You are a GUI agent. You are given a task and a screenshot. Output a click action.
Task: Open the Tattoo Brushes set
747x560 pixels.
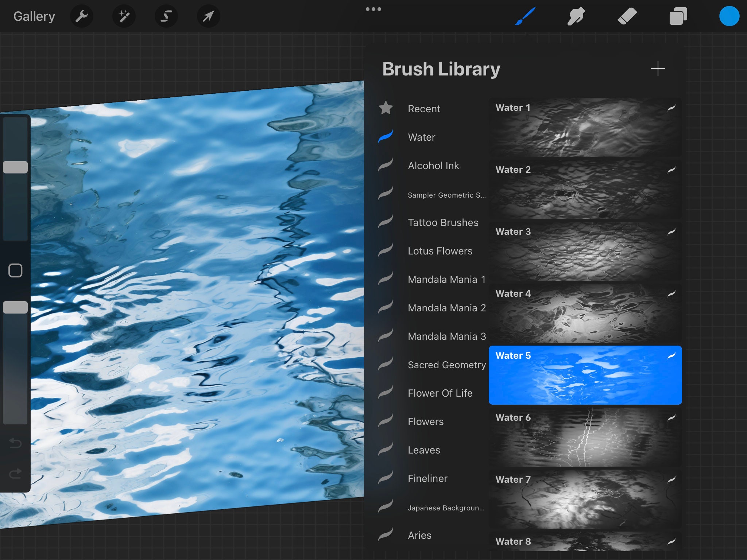[x=443, y=222]
